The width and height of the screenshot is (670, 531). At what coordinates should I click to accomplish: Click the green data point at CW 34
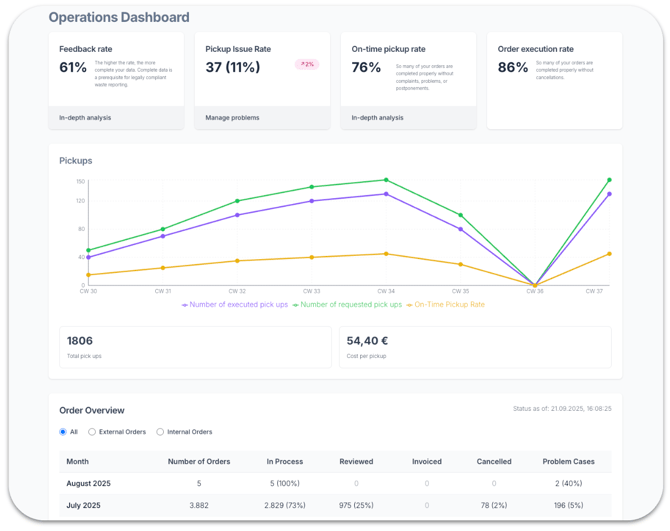(386, 180)
